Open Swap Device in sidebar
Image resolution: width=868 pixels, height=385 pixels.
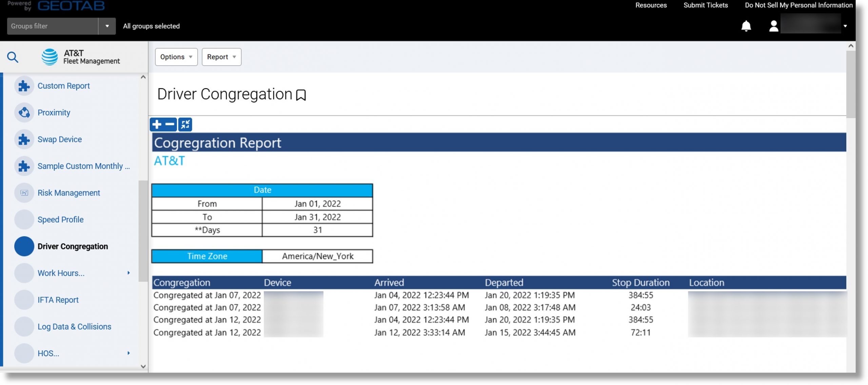pos(60,139)
